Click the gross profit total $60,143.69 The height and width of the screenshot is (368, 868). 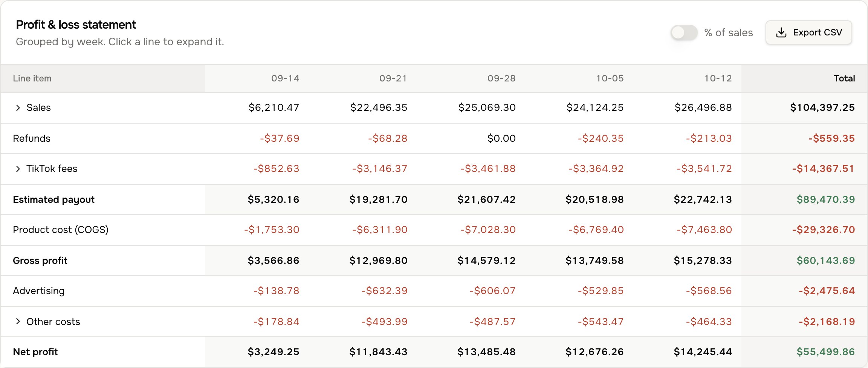click(x=826, y=261)
